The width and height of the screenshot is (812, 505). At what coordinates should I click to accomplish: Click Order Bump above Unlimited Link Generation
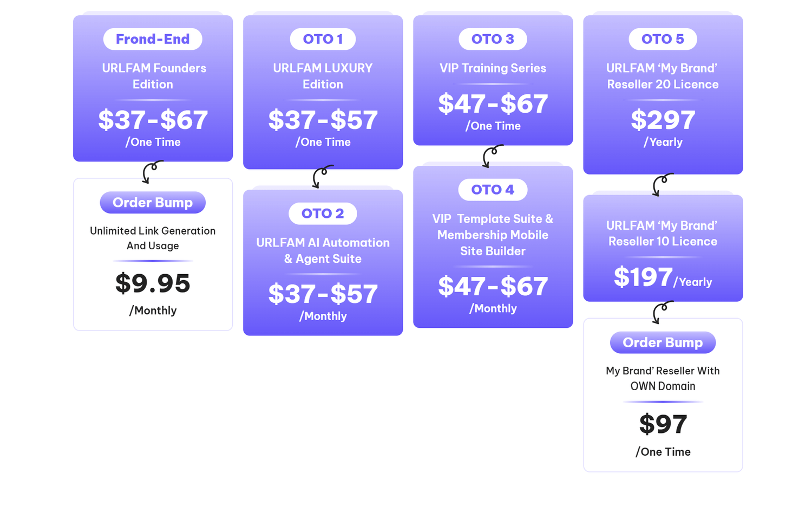[153, 203]
